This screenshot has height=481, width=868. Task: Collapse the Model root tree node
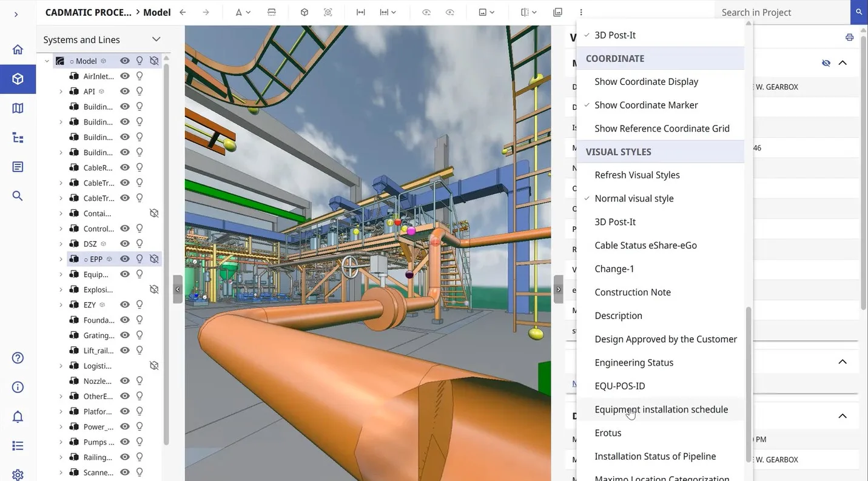coord(47,61)
